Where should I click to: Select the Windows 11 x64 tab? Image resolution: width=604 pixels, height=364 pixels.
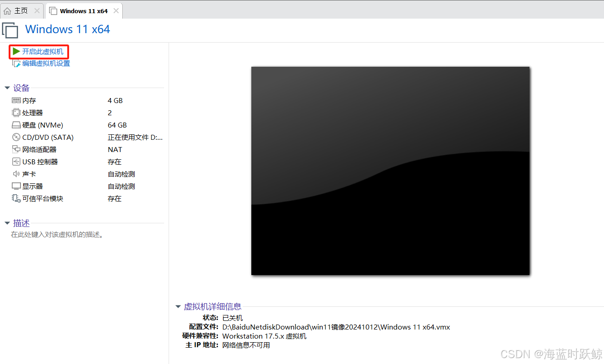(x=84, y=11)
